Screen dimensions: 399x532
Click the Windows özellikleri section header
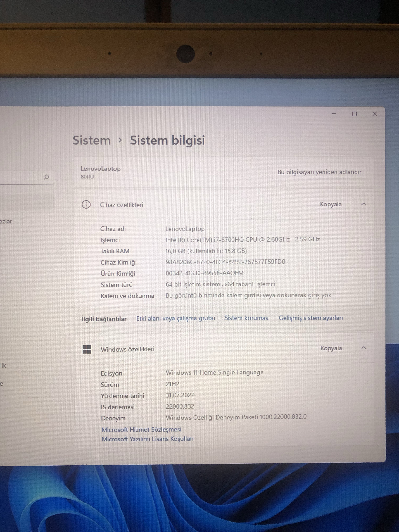(224, 348)
